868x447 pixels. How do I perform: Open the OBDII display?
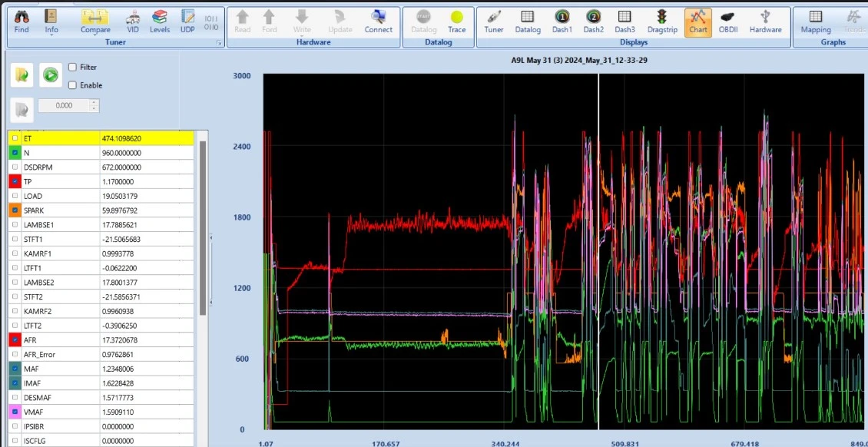[x=727, y=21]
